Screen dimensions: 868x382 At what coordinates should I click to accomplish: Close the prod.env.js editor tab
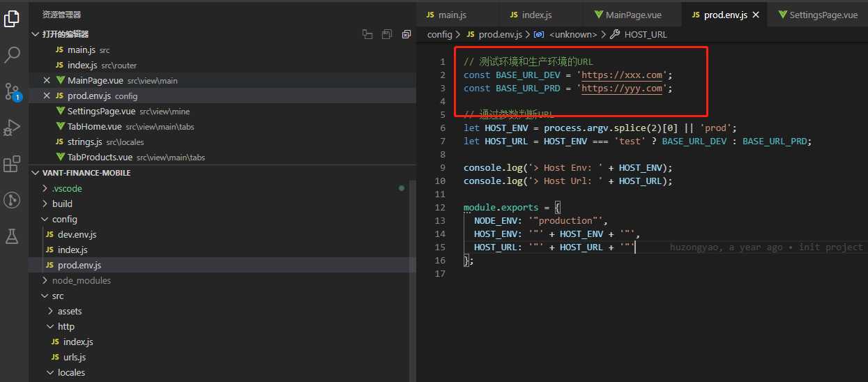756,15
